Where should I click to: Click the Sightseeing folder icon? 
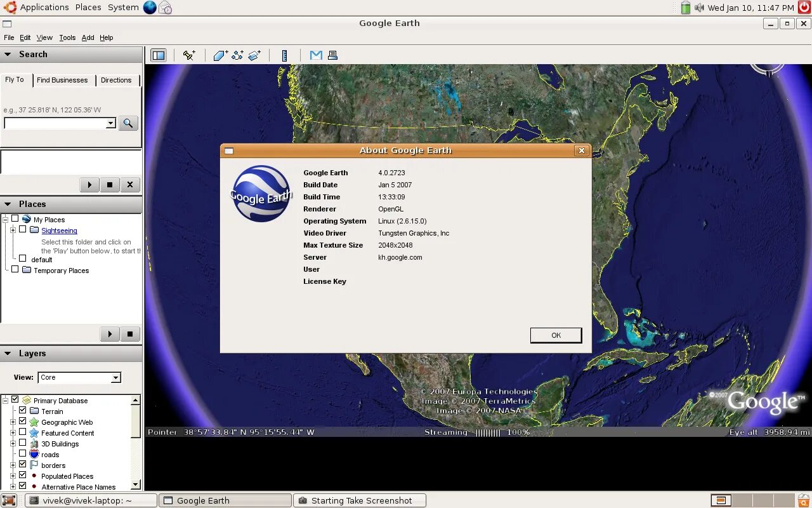(x=34, y=230)
